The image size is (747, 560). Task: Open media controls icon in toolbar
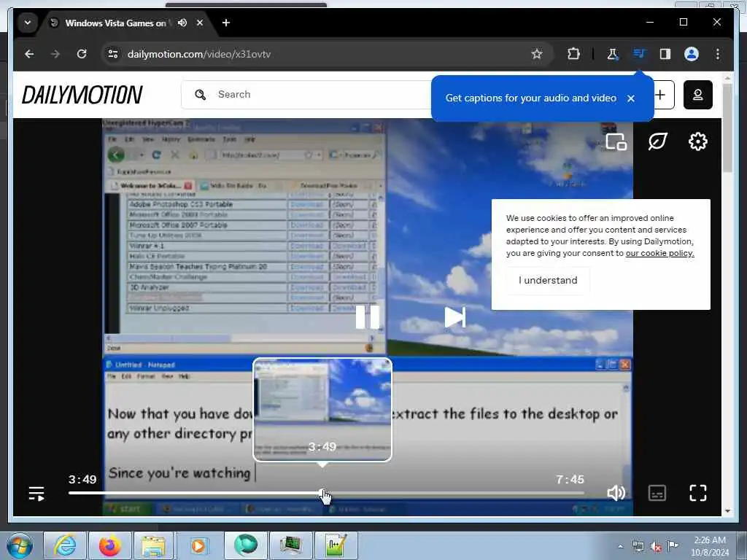tap(639, 54)
